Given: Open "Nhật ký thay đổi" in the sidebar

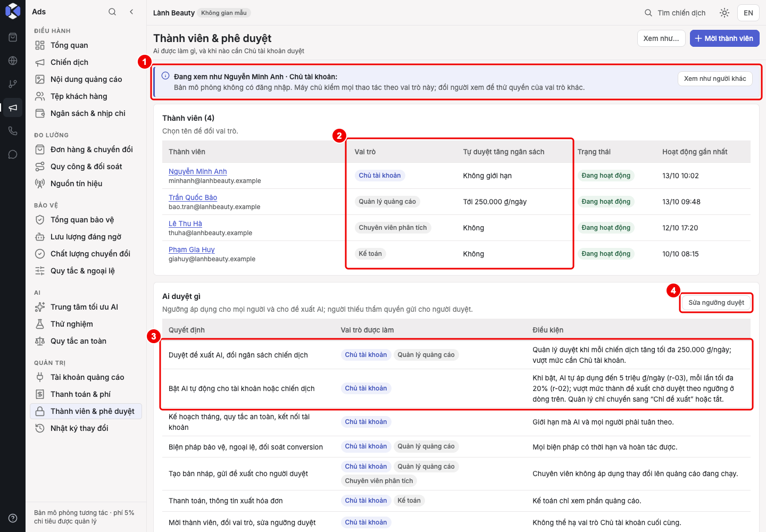Looking at the screenshot, I should [x=86, y=428].
